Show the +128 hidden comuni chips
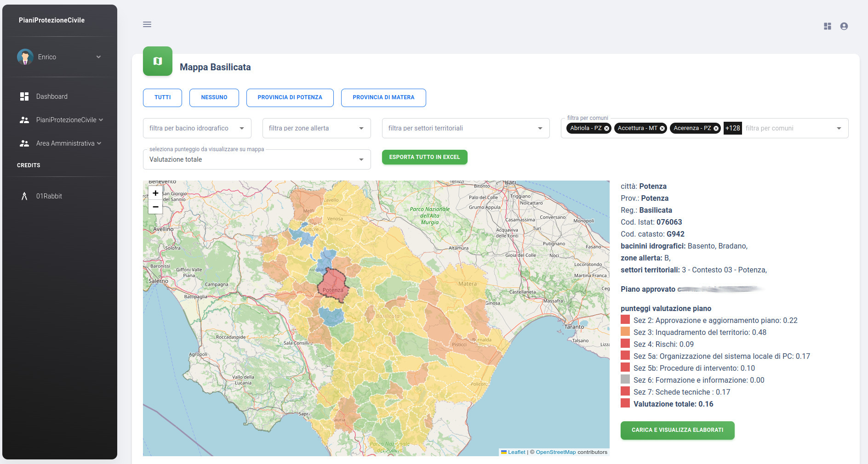The width and height of the screenshot is (868, 464). pyautogui.click(x=733, y=128)
